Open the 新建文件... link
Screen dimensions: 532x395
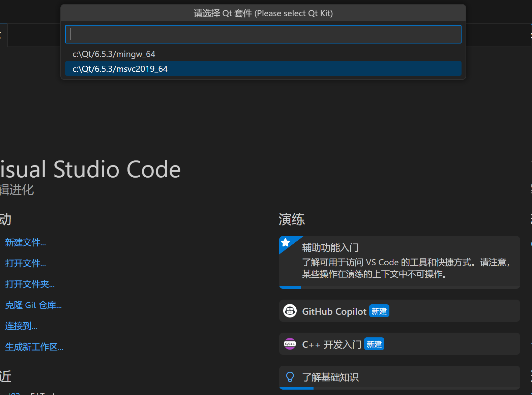tap(25, 242)
